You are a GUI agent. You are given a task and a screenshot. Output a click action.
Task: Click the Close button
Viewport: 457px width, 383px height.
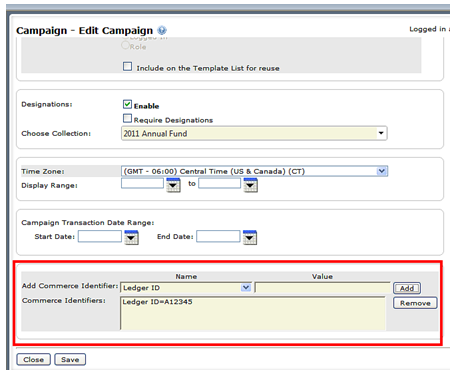pyautogui.click(x=33, y=359)
